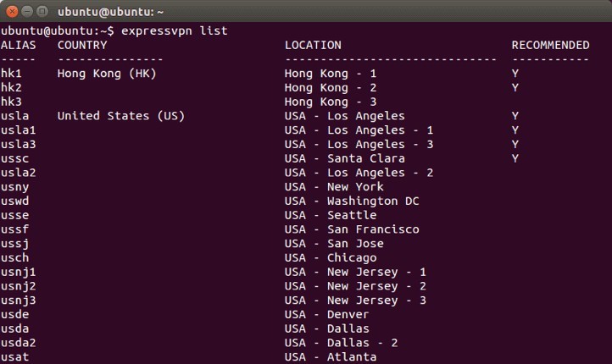This screenshot has height=364, width=612.
Task: Click the command text expressvpn list
Action: (x=175, y=30)
